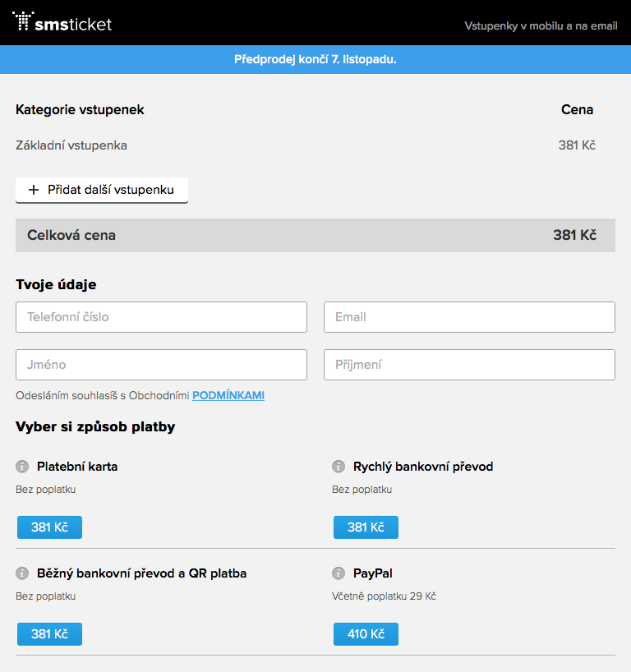The width and height of the screenshot is (631, 672).
Task: Click the Přidat další vstupenku button
Action: point(102,190)
